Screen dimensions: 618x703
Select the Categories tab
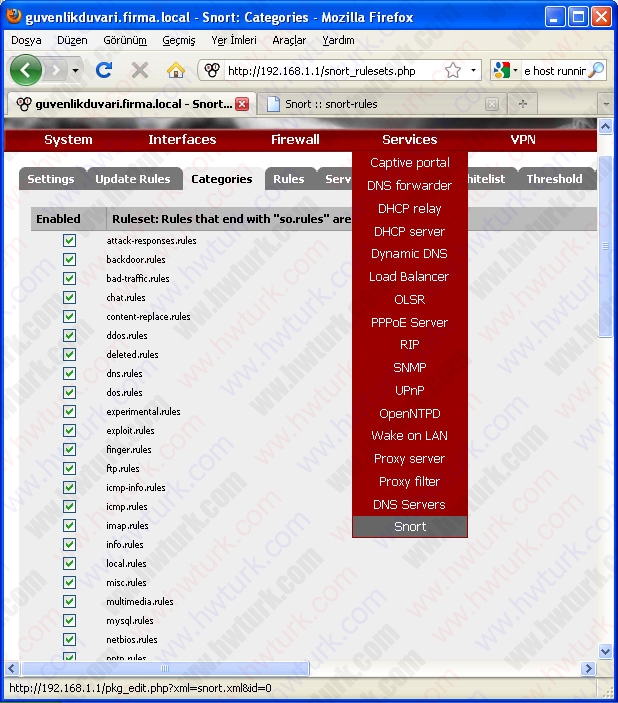point(222,179)
